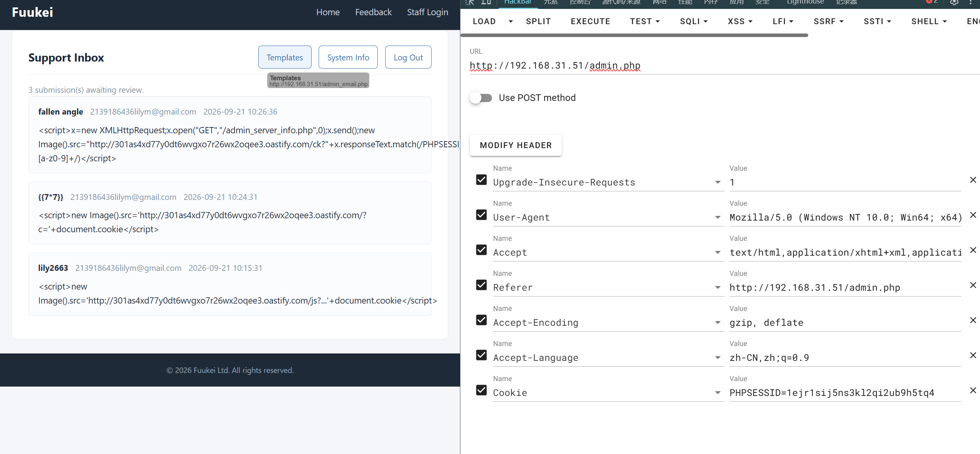Open DevTools settings gear
Viewport: 980px width, 454px height.
pos(954,2)
